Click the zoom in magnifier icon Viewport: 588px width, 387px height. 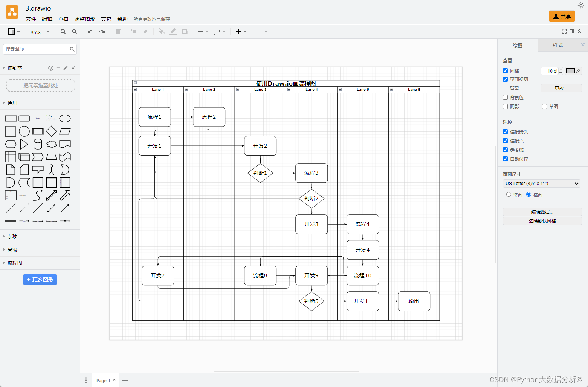pos(63,32)
